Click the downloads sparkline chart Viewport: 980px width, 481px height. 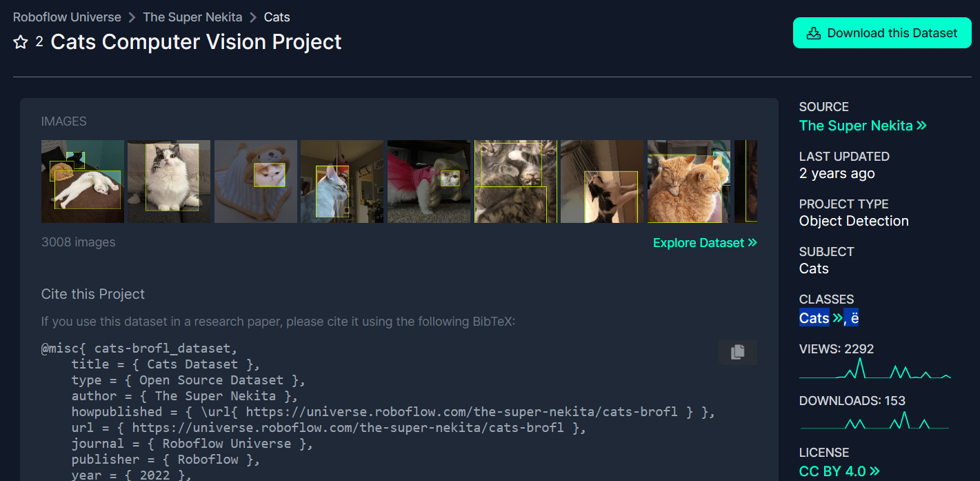tap(875, 420)
